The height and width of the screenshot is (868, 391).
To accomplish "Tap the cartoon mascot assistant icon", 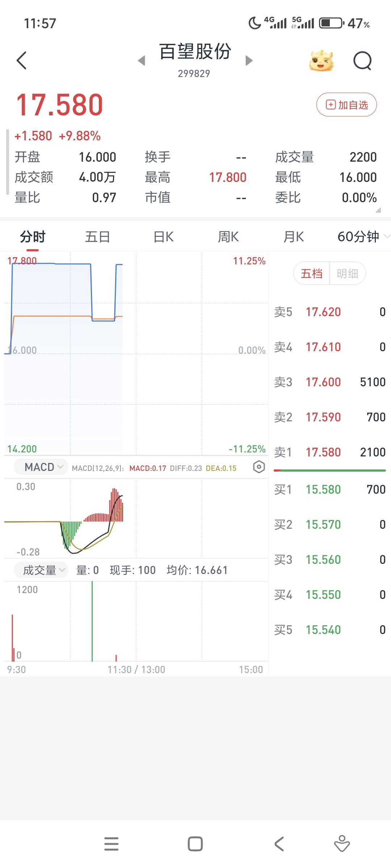I will 321,60.
